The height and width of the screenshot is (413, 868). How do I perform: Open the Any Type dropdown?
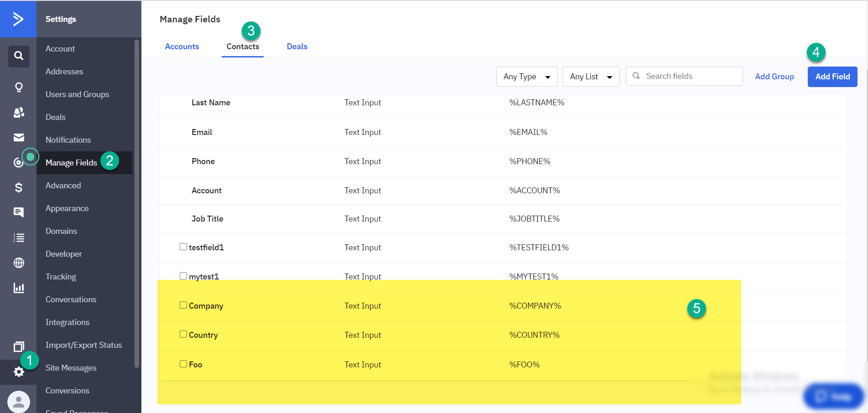[x=527, y=77]
